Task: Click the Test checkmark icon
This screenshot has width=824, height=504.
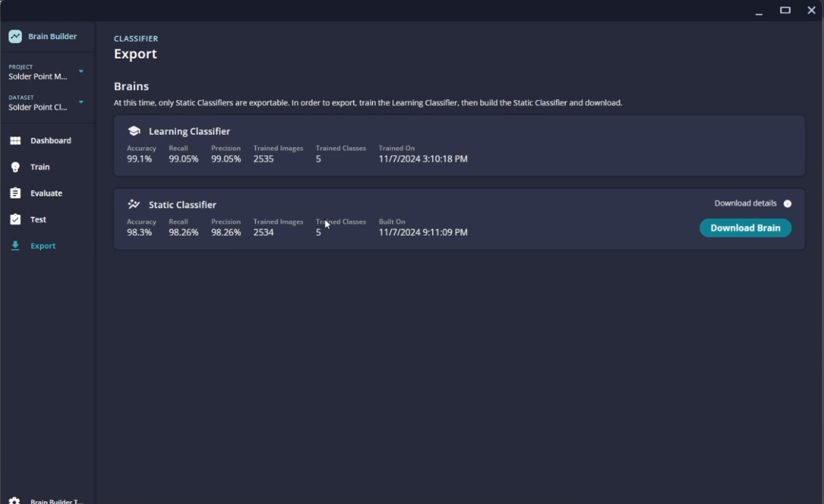Action: [15, 220]
